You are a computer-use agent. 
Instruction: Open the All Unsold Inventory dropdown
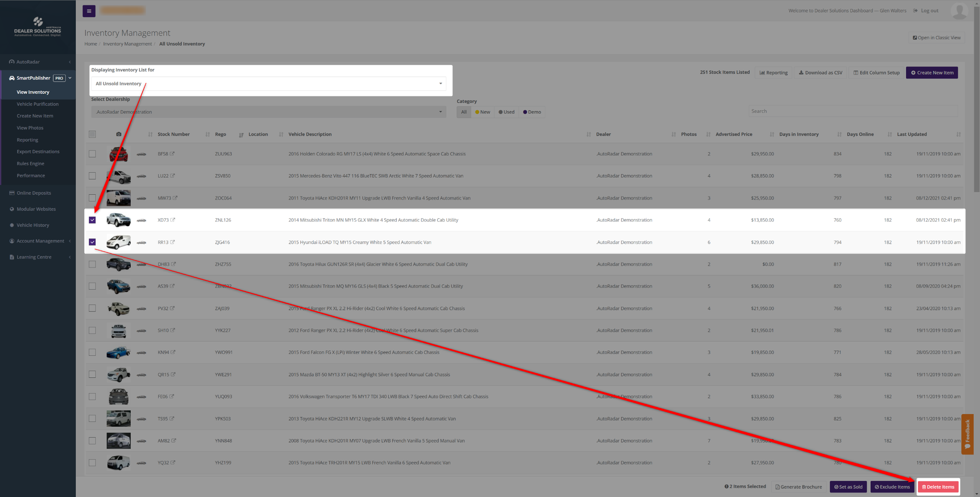(269, 84)
